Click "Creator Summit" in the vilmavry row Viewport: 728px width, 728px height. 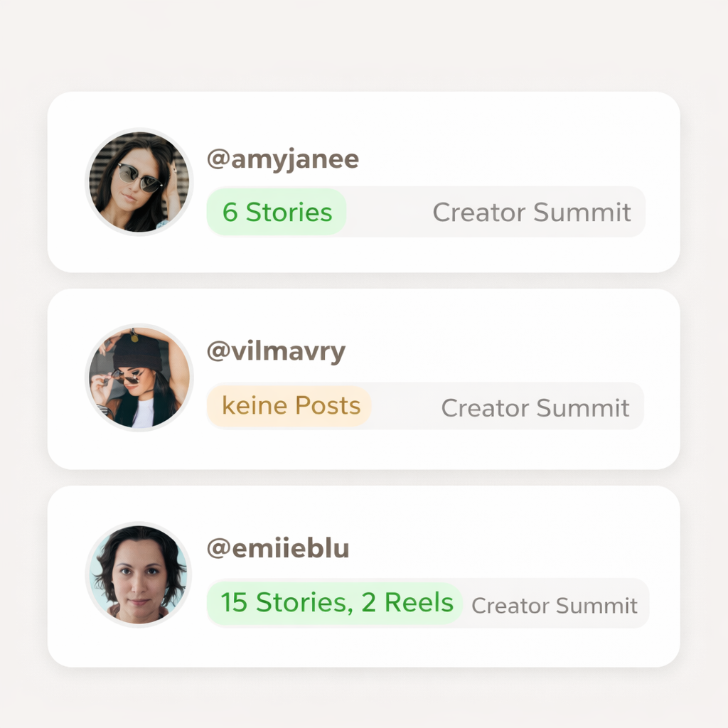coord(535,408)
